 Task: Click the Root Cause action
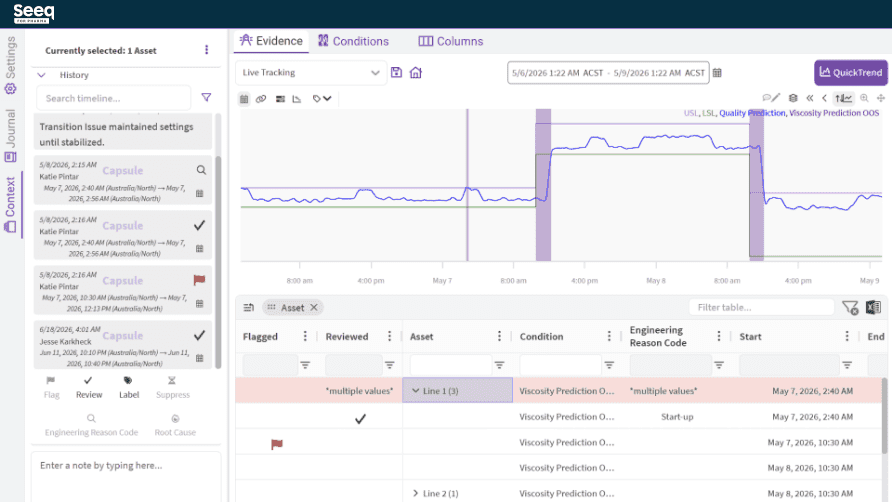pos(175,425)
